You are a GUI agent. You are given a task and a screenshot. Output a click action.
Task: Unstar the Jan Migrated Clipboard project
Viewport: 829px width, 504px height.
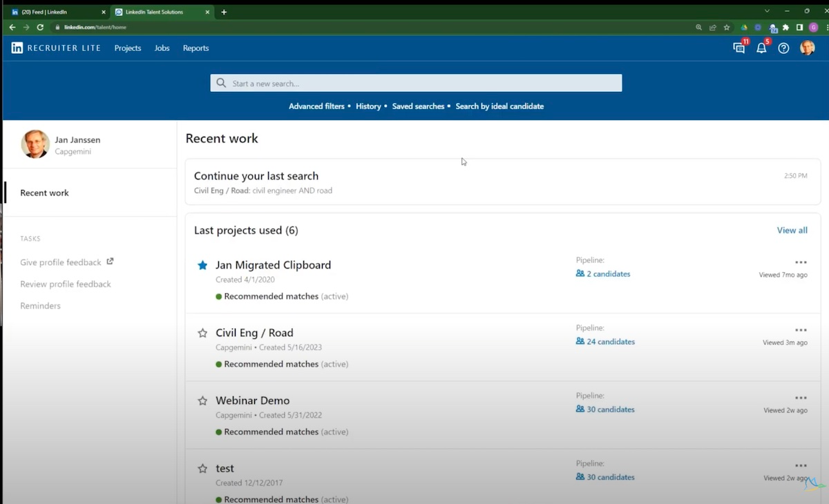(x=202, y=265)
